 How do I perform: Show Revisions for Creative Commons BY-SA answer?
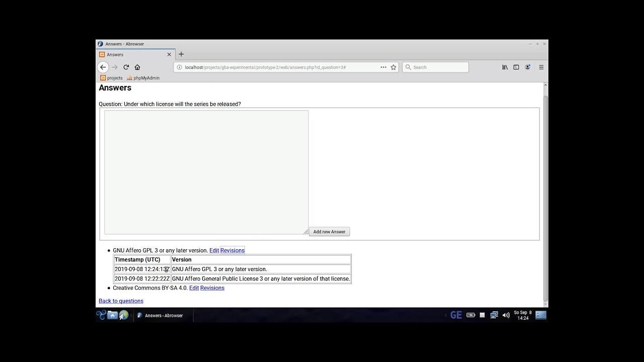point(212,288)
